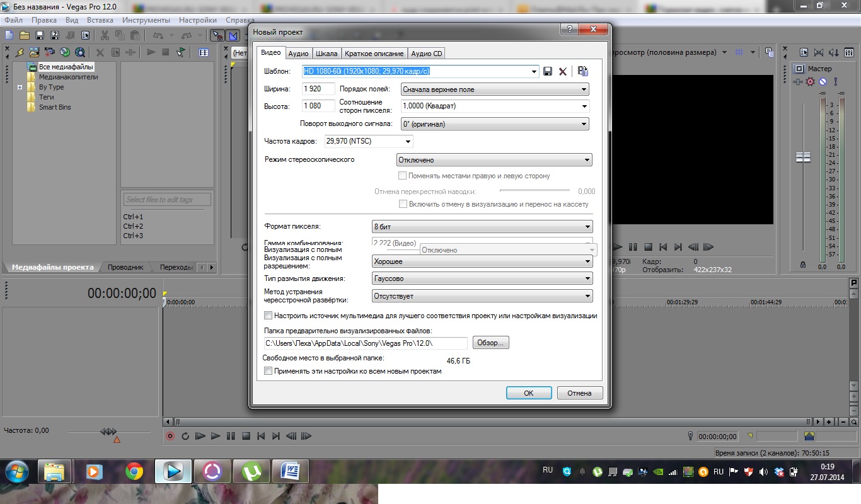This screenshot has width=861, height=504.
Task: Click the Save As floppy icon with question mark
Action: tap(55, 35)
